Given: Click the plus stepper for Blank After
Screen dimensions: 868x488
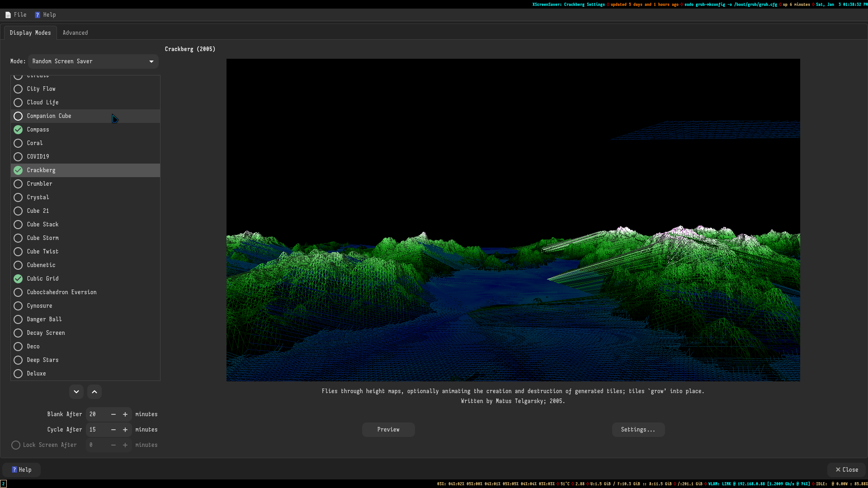Looking at the screenshot, I should (125, 414).
